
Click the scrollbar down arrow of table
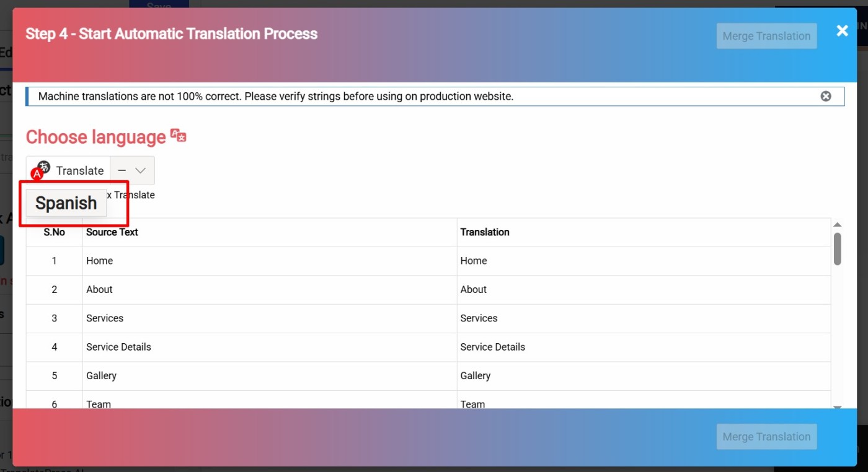(837, 406)
